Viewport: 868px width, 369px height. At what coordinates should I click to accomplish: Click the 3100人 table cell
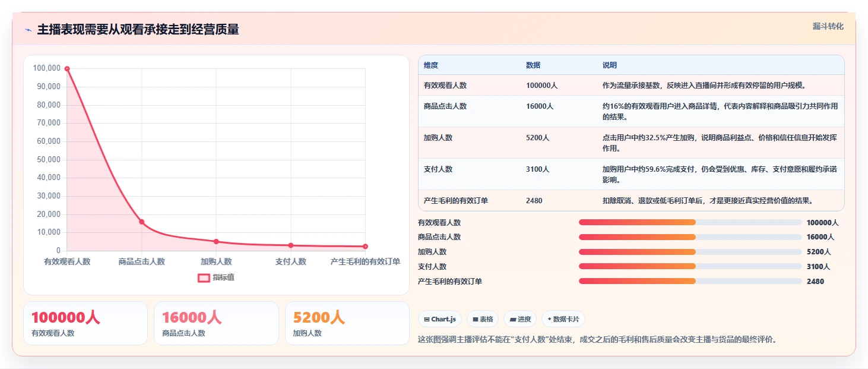pos(538,169)
